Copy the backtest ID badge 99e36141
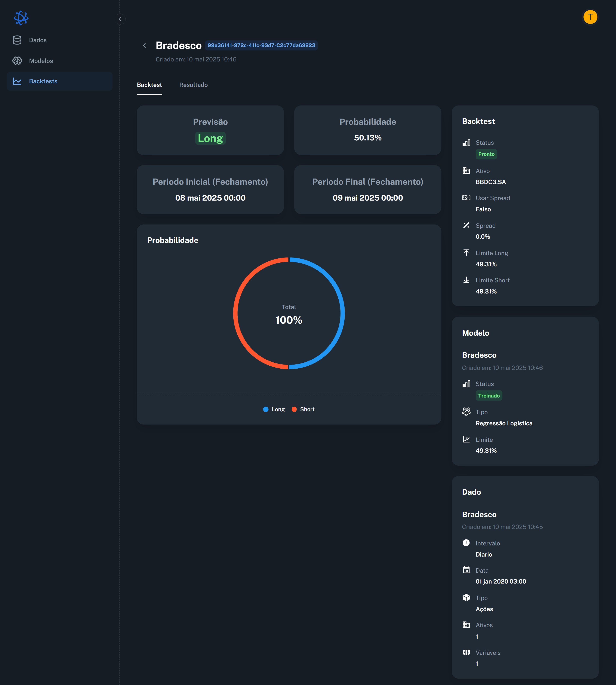Image resolution: width=616 pixels, height=685 pixels. point(261,45)
